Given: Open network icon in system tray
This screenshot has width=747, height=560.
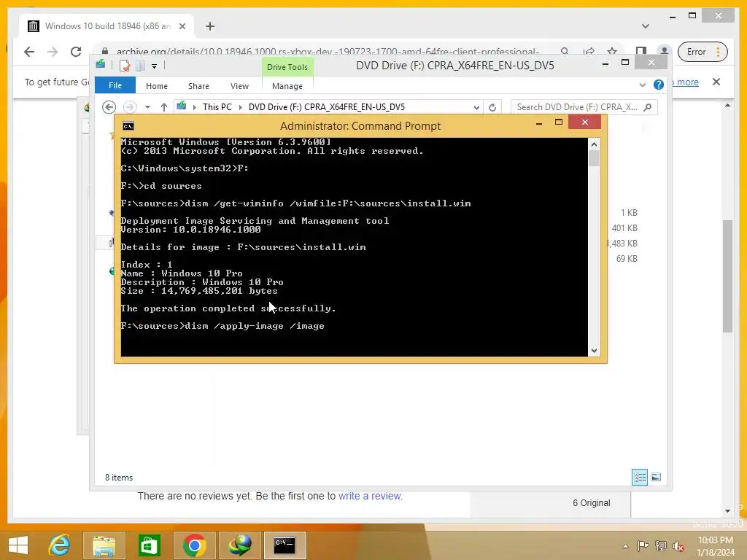Looking at the screenshot, I should click(661, 545).
